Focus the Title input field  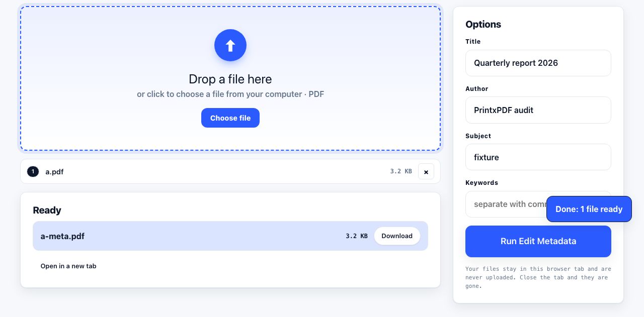(x=538, y=63)
